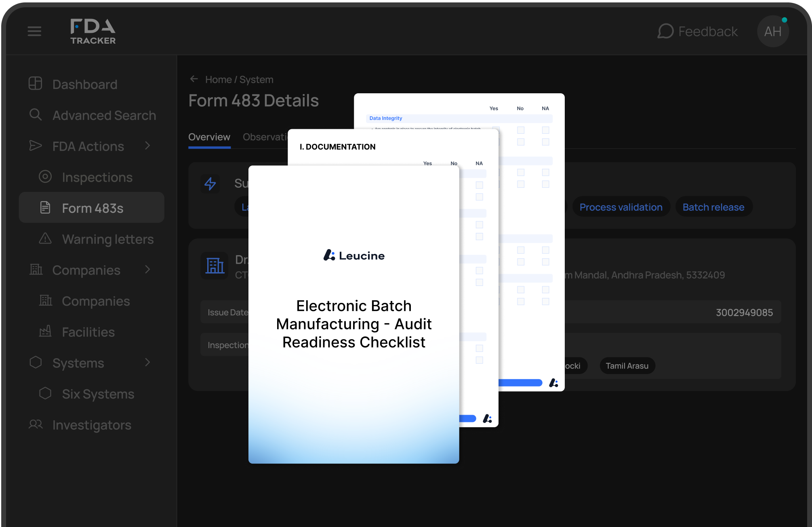Viewport: 812px width, 527px height.
Task: Click the Dashboard sidebar icon
Action: [36, 84]
